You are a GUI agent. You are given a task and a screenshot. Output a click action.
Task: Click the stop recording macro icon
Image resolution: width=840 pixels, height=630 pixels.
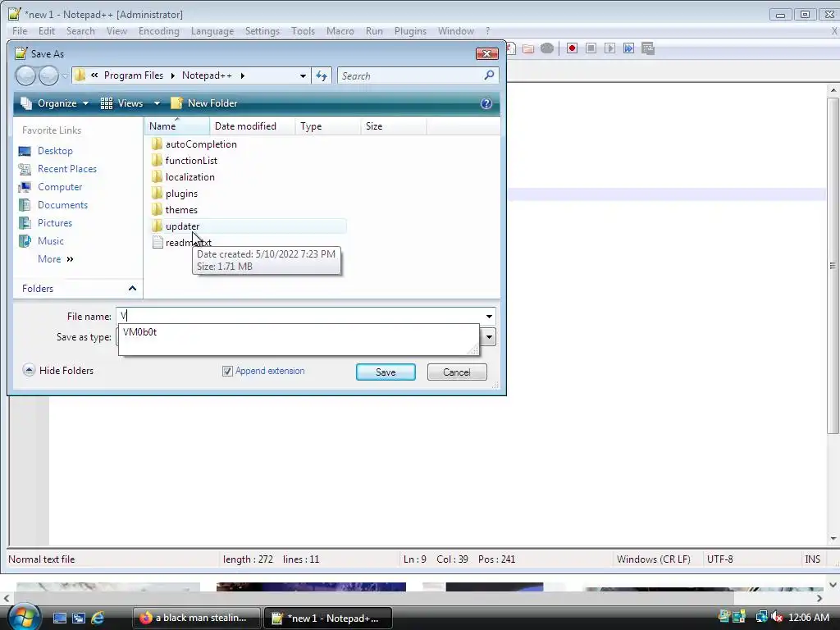(x=591, y=48)
